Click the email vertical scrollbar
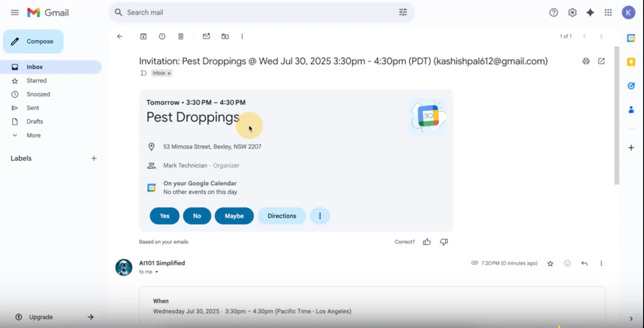This screenshot has width=644, height=328. point(617,115)
